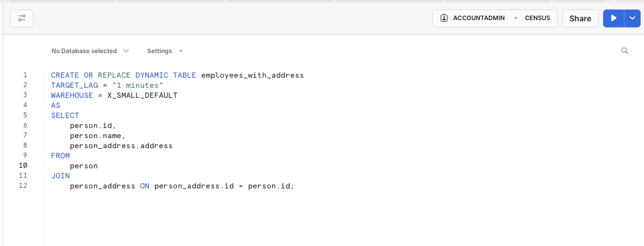Place cursor at the ON clause condition
Image resolution: width=644 pixels, height=246 pixels.
tap(224, 186)
